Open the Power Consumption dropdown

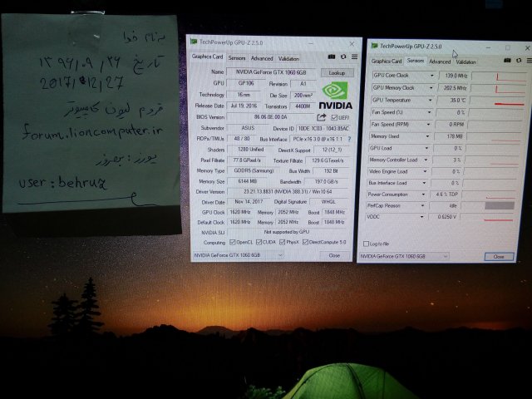423,195
